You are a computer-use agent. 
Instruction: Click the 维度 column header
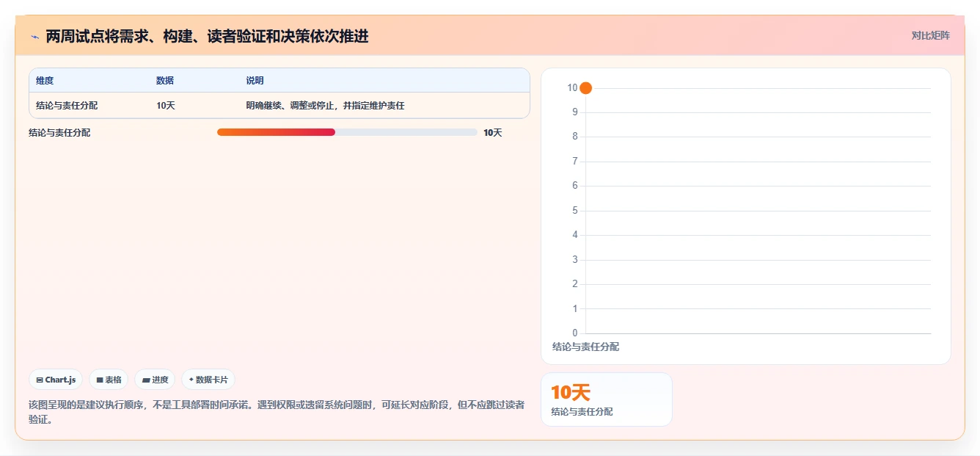[45, 81]
